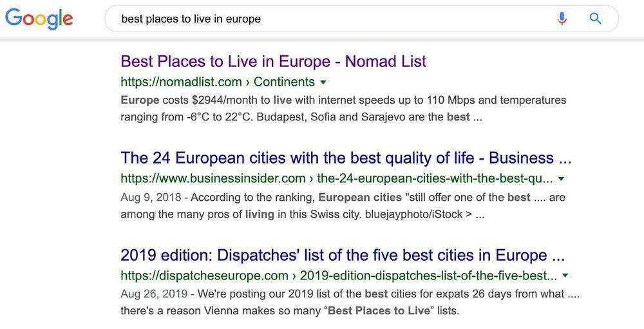Screen dimensions: 644x329
Task: Open the Nomad List result title
Action: (273, 62)
